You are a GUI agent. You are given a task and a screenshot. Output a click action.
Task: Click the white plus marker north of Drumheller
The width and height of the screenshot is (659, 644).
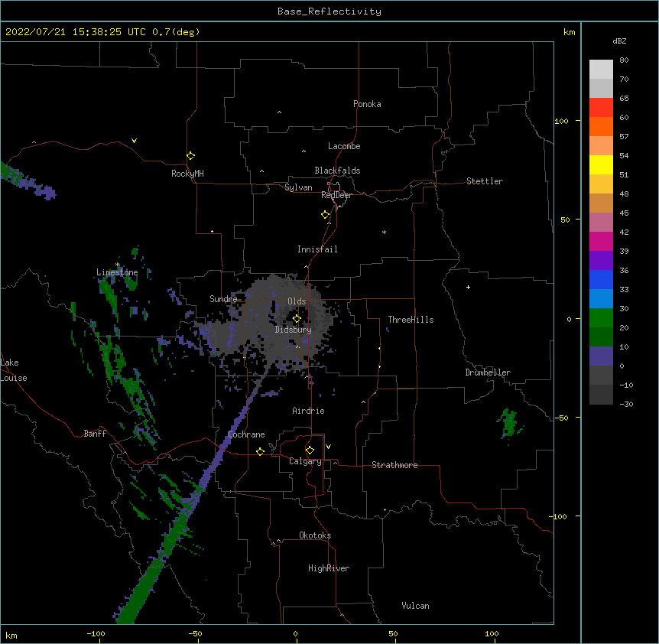468,287
